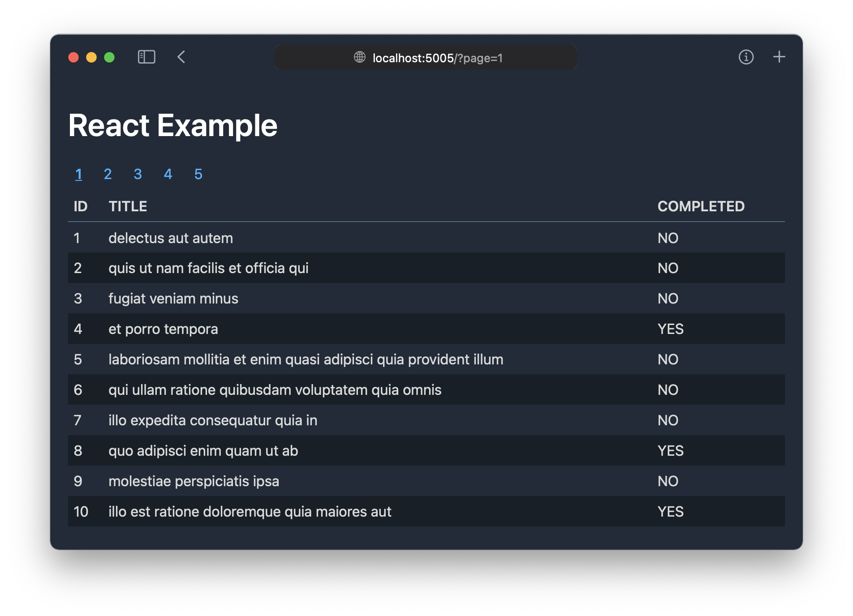
Task: Click the React Example heading
Action: 173,125
